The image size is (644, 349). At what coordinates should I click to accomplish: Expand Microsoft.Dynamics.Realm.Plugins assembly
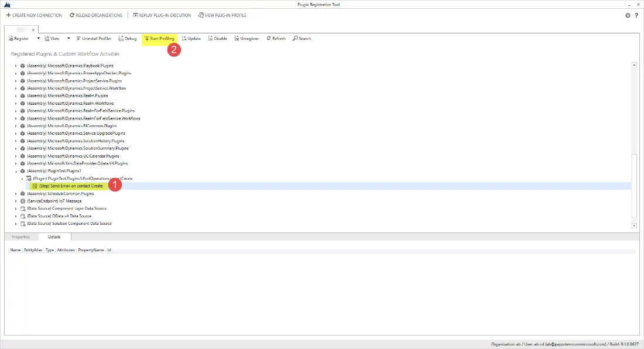16,95
